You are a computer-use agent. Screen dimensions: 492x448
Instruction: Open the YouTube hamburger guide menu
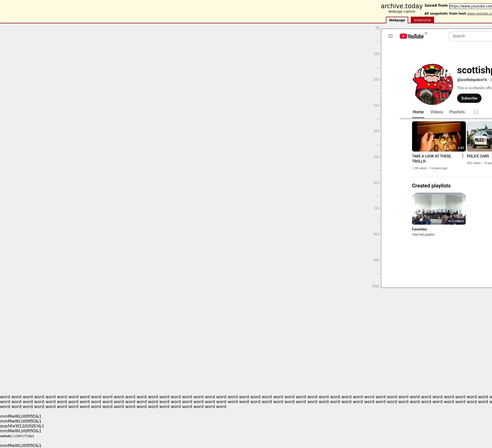tap(390, 36)
